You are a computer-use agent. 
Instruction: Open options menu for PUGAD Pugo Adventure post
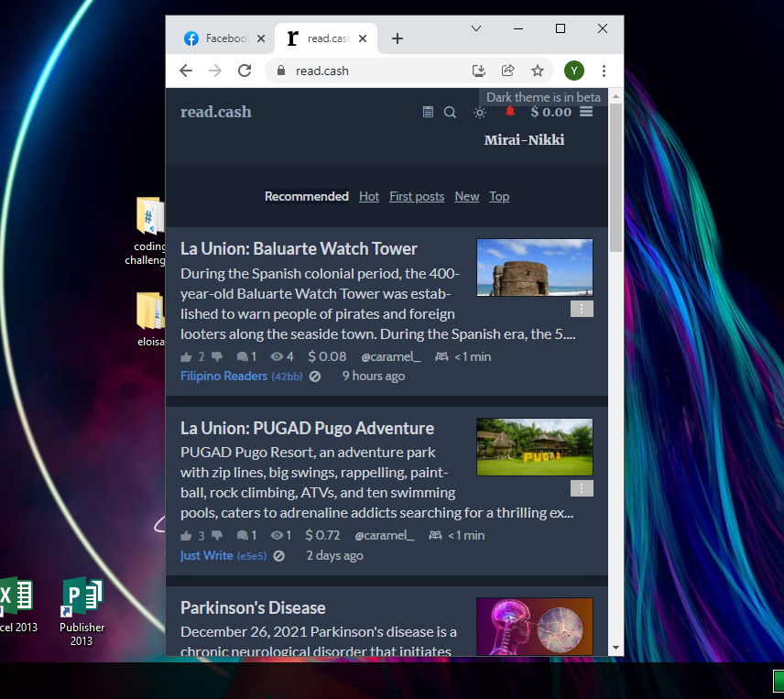pos(582,488)
